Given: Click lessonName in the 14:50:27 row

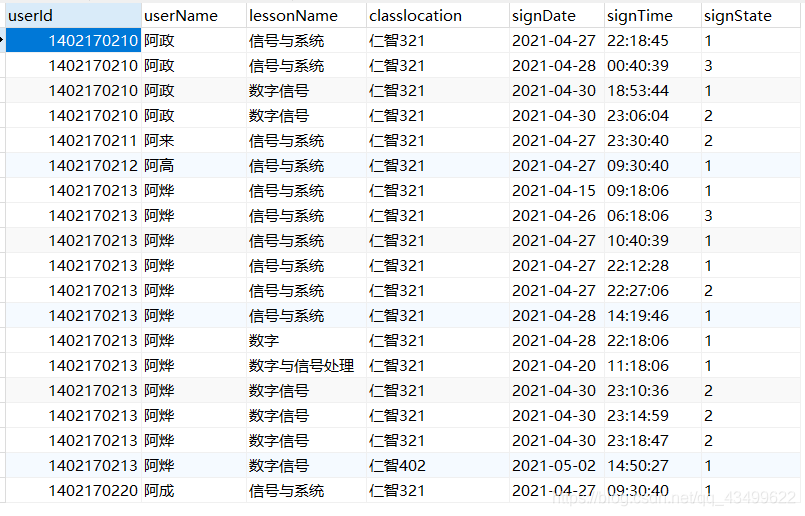Looking at the screenshot, I should coord(306,466).
